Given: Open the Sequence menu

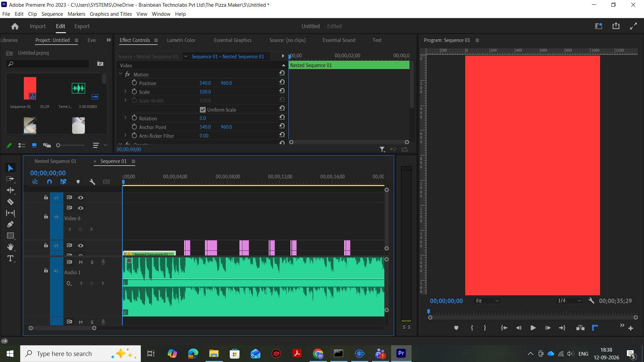Looking at the screenshot, I should 52,14.
